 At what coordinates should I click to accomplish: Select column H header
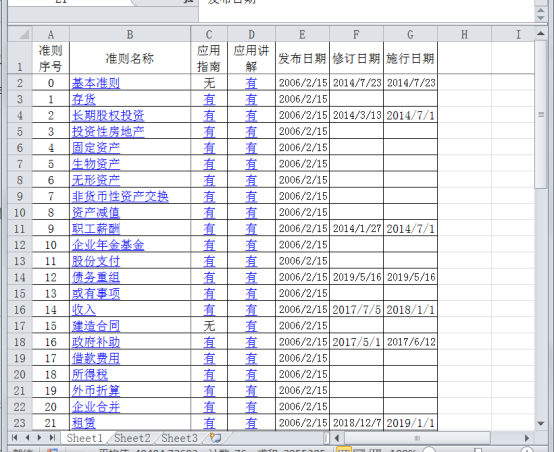coord(464,34)
